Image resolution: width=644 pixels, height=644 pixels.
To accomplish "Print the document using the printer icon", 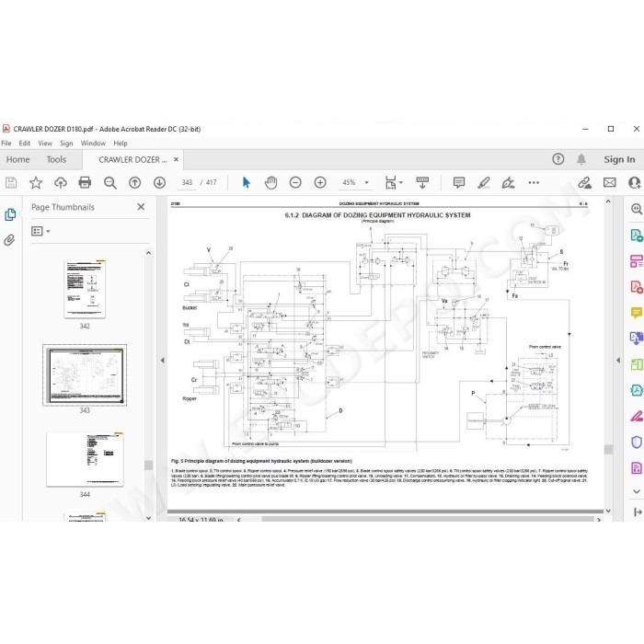I will 85,182.
